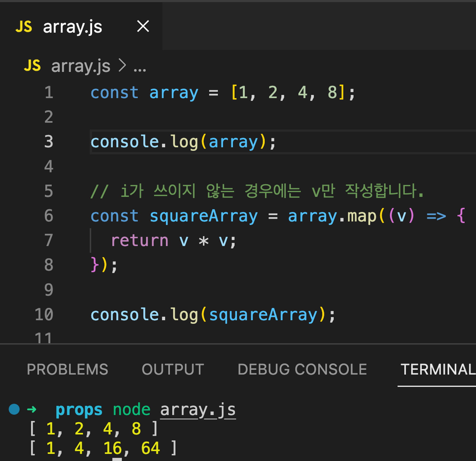Viewport: 476px width, 461px height.
Task: Click the console.log(array) statement
Action: coord(183,142)
